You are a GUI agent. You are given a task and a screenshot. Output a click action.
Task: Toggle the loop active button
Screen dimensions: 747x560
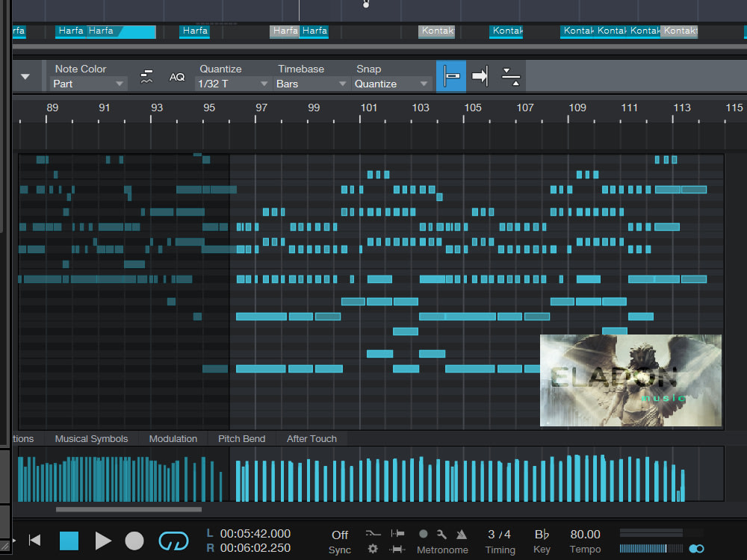173,541
